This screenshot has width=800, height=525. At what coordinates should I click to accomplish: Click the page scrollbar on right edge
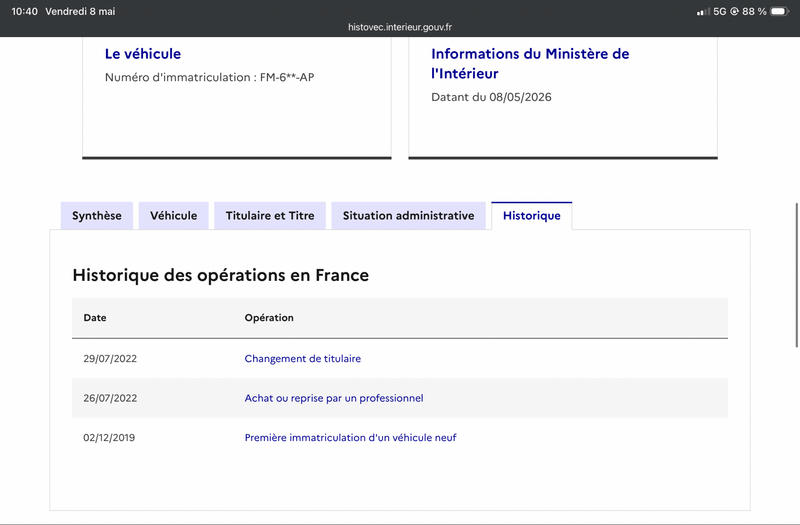click(x=797, y=276)
